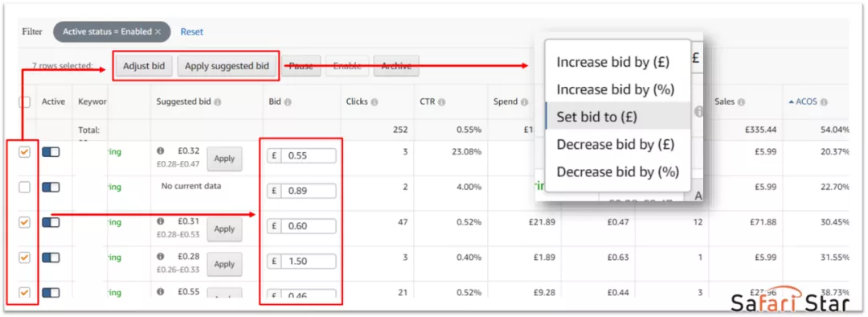Click the info icon beside £0.31 suggested bid

tap(160, 220)
